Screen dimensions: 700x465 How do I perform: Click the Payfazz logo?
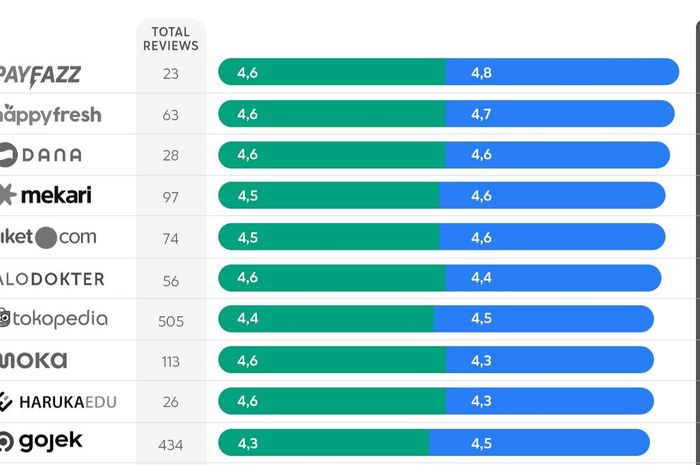(41, 74)
